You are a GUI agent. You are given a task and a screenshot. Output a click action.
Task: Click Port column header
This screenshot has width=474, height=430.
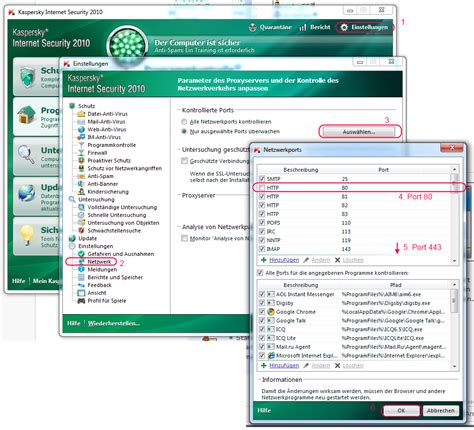click(383, 170)
